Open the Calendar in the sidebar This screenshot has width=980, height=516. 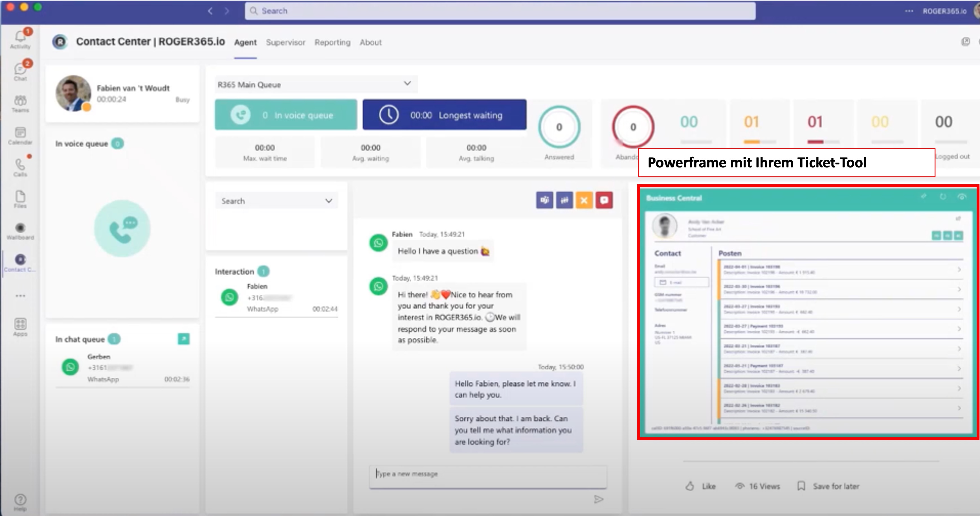(20, 135)
